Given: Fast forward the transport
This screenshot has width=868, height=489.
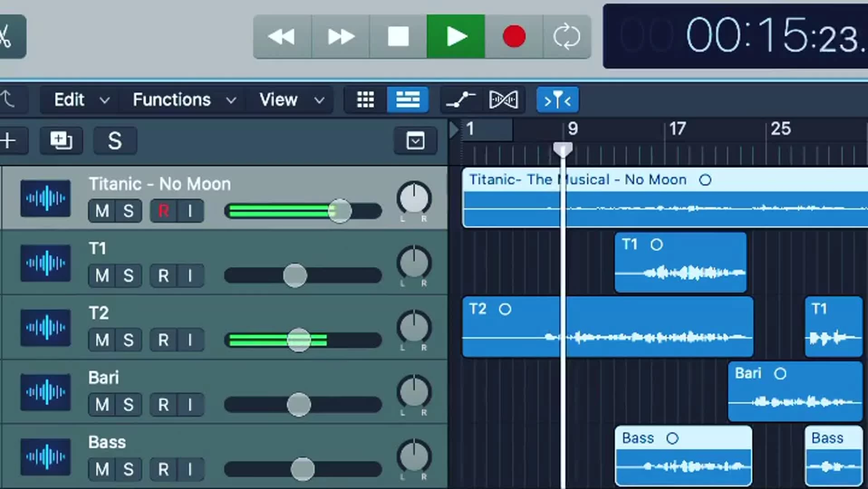Looking at the screenshot, I should click(340, 36).
